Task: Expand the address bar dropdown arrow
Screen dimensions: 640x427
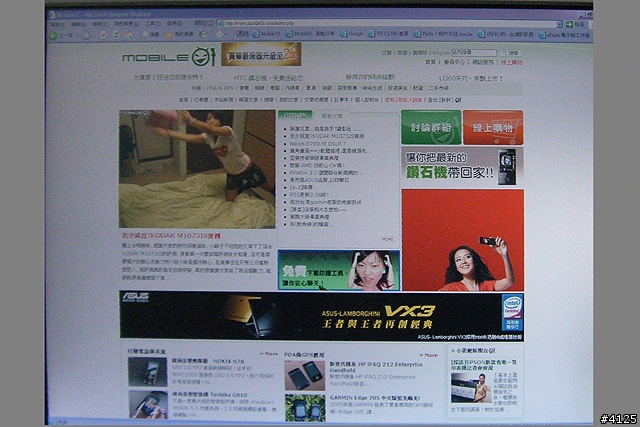Action: click(x=559, y=24)
